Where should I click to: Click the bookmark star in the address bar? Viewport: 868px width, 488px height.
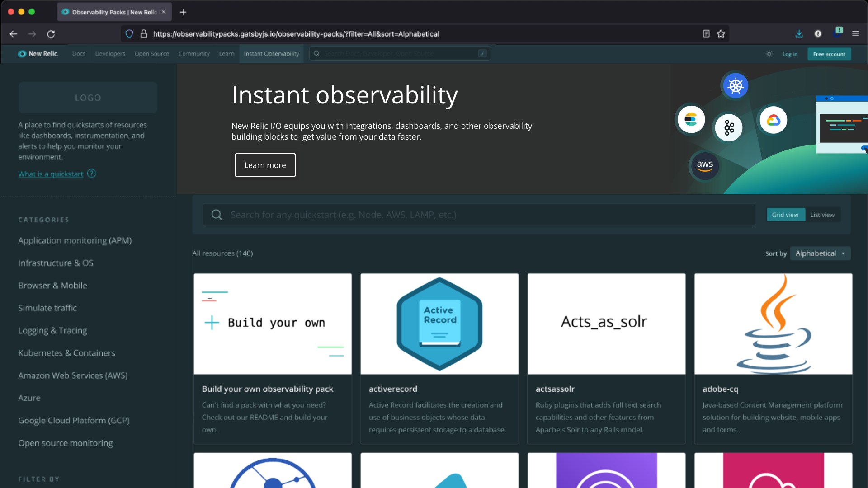[x=721, y=33]
